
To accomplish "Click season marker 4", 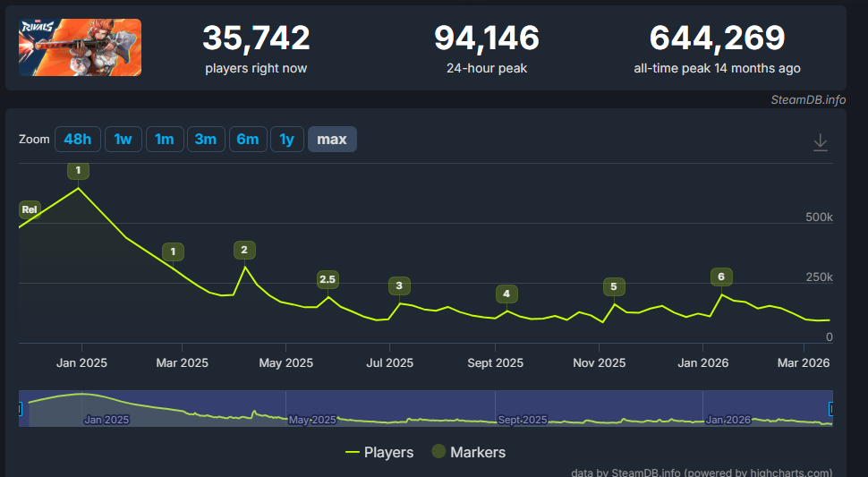I will pos(506,294).
